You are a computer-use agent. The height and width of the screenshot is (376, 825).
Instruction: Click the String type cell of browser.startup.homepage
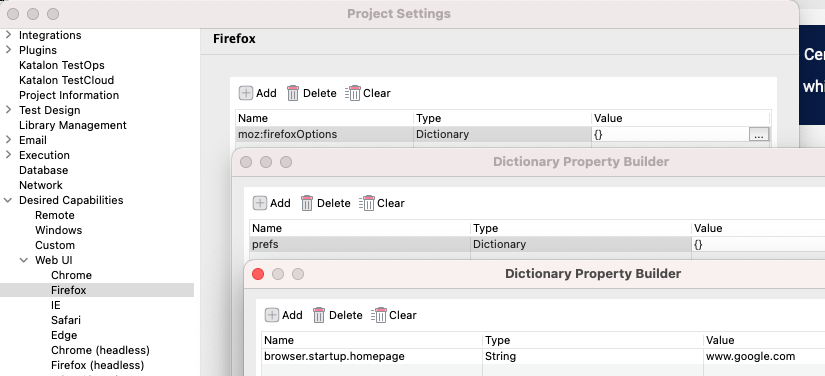click(x=593, y=356)
